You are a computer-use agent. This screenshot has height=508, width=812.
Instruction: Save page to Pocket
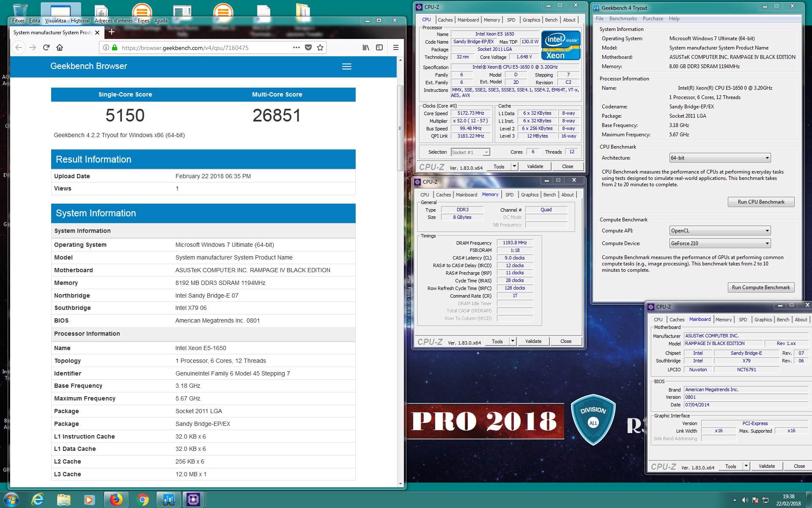308,47
